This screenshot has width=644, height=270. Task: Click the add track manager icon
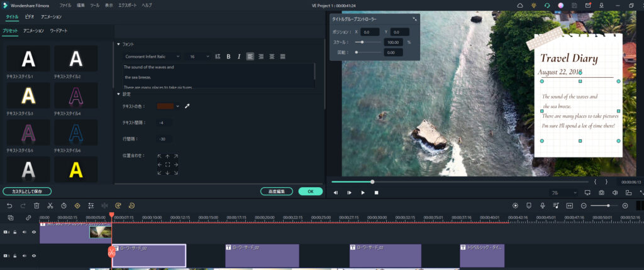point(11,218)
